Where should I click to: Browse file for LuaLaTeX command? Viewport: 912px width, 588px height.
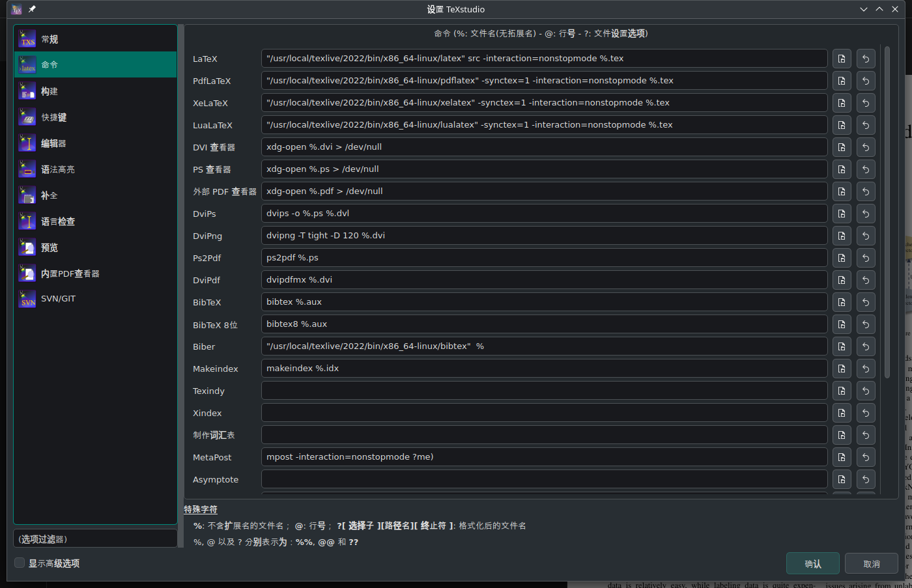tap(842, 125)
